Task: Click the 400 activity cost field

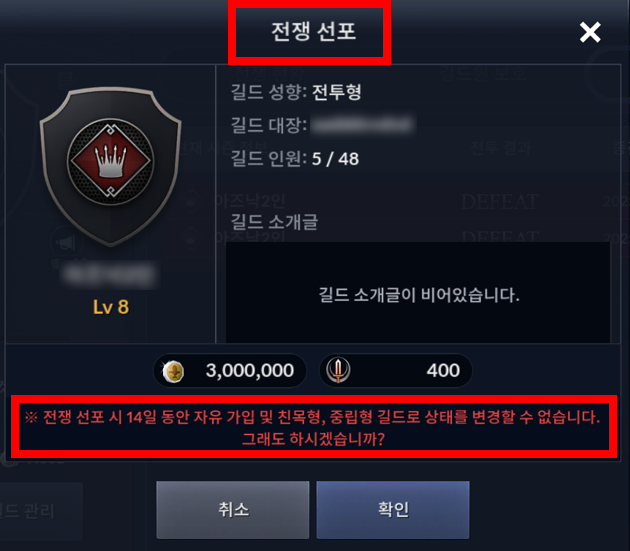Action: pyautogui.click(x=396, y=370)
